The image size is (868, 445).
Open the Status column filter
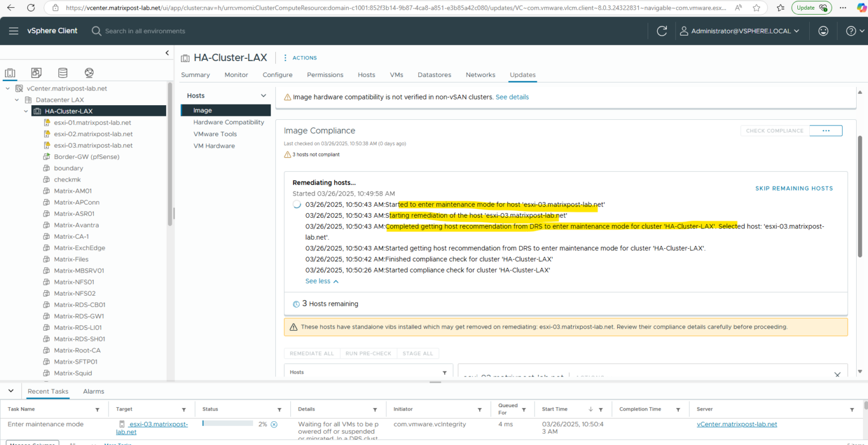coord(280,409)
